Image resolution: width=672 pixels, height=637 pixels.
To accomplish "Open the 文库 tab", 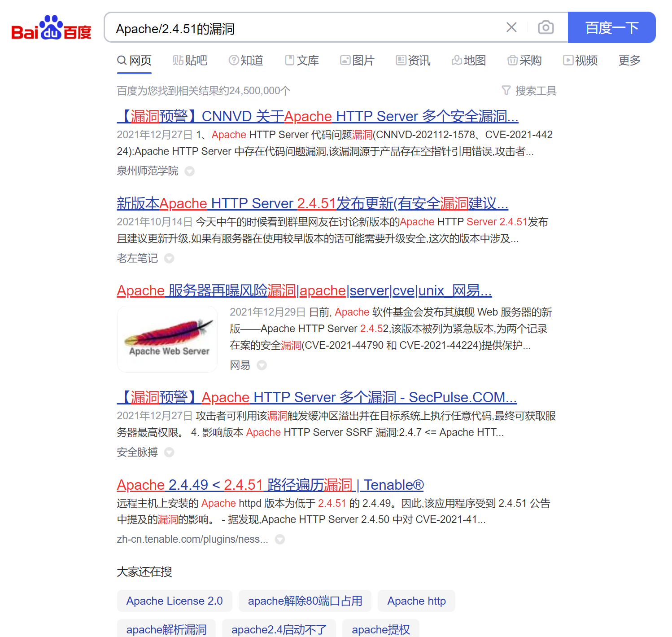I will click(x=302, y=61).
